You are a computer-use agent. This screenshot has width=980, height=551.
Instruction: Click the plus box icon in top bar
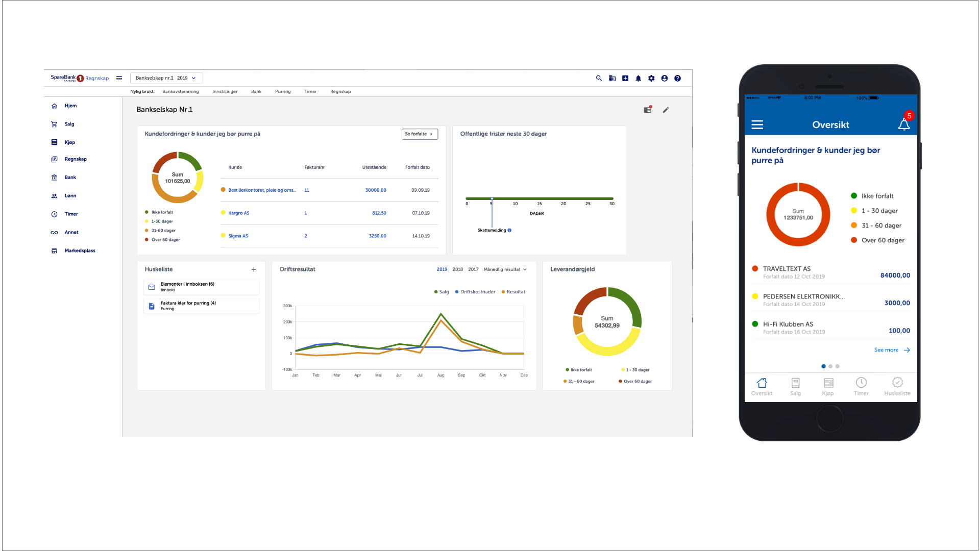625,78
